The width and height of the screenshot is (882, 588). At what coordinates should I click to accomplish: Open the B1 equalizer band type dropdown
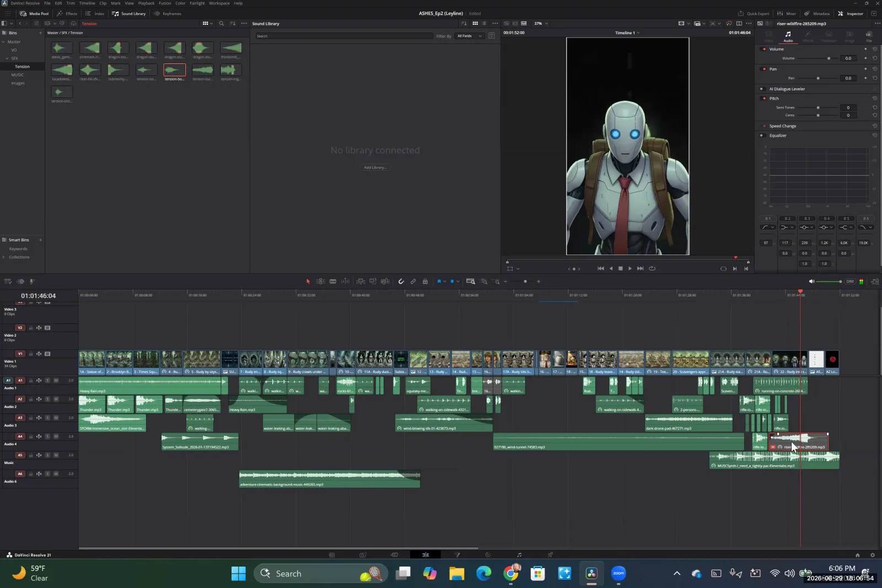click(768, 227)
